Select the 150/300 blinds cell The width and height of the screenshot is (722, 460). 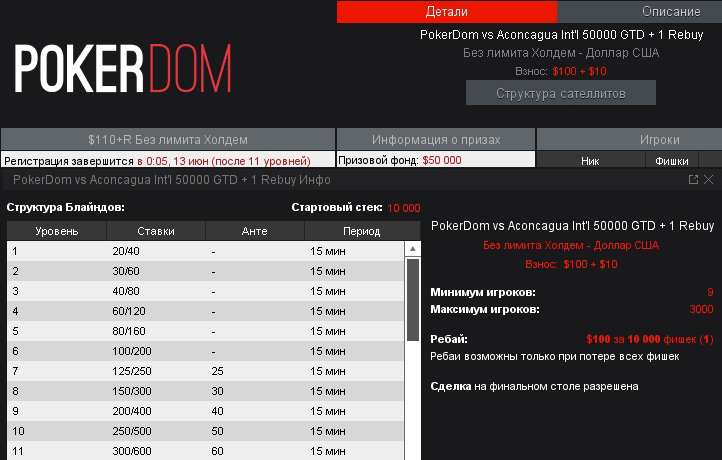tap(132, 391)
